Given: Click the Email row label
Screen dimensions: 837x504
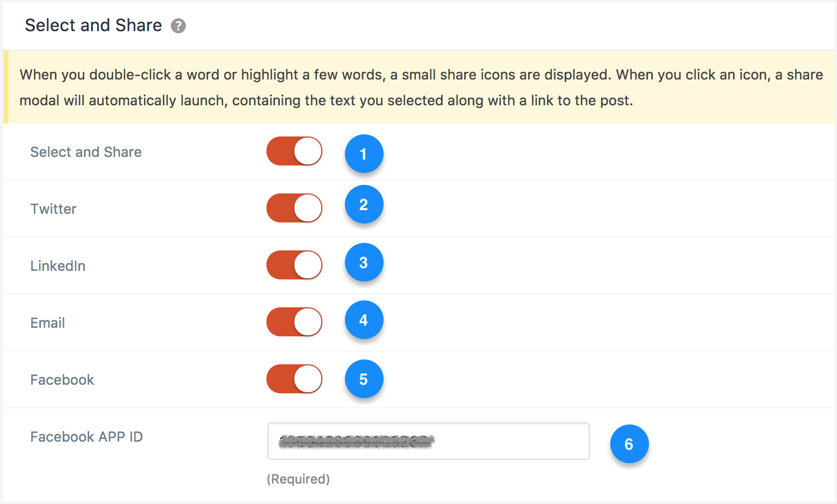Looking at the screenshot, I should click(47, 323).
